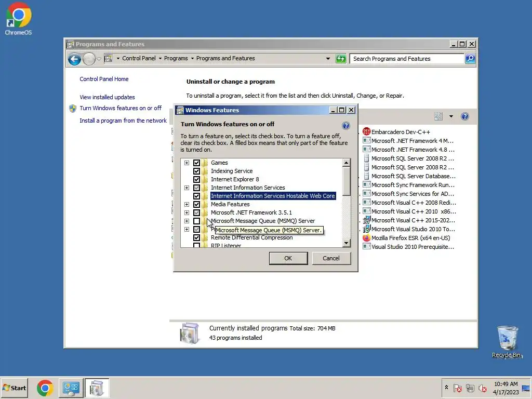Select Microsoft Visual C++ 2008 Redistributable entry
The width and height of the screenshot is (532, 399).
pos(409,203)
